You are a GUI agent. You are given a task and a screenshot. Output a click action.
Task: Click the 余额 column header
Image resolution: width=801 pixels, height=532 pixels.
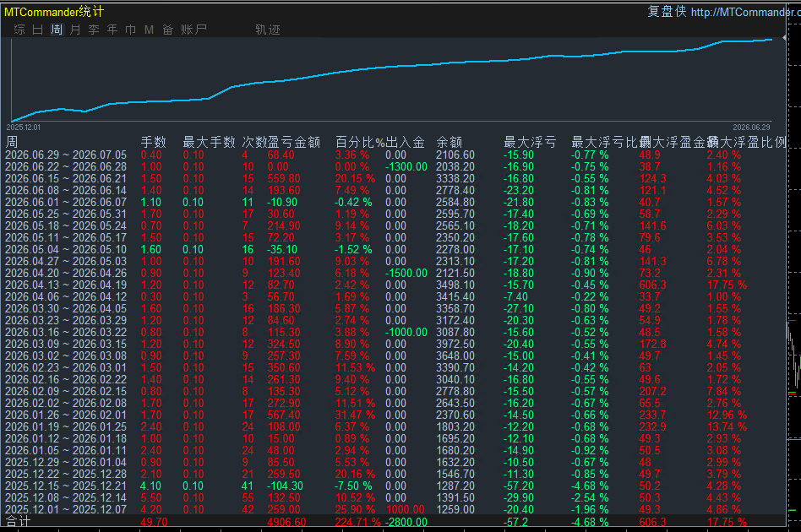tap(450, 142)
